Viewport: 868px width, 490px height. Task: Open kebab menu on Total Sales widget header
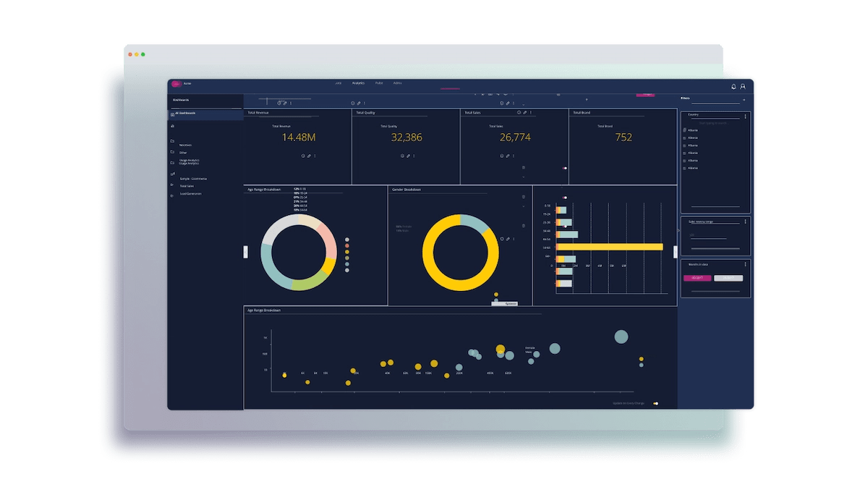(531, 113)
